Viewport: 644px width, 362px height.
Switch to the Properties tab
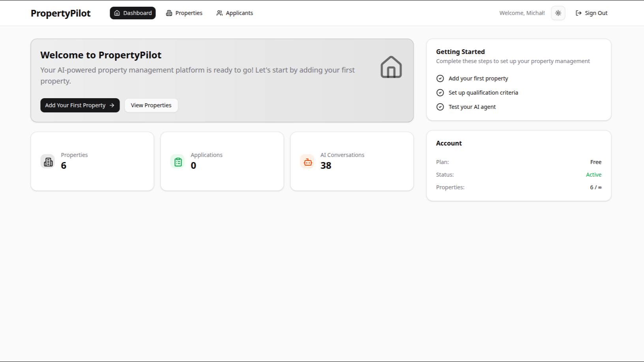(x=184, y=13)
